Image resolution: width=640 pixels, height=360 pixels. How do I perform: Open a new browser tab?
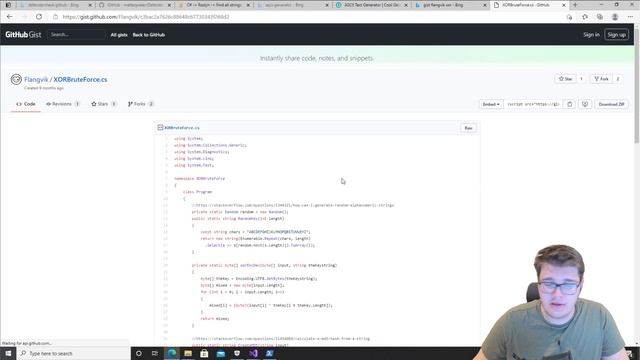point(575,5)
